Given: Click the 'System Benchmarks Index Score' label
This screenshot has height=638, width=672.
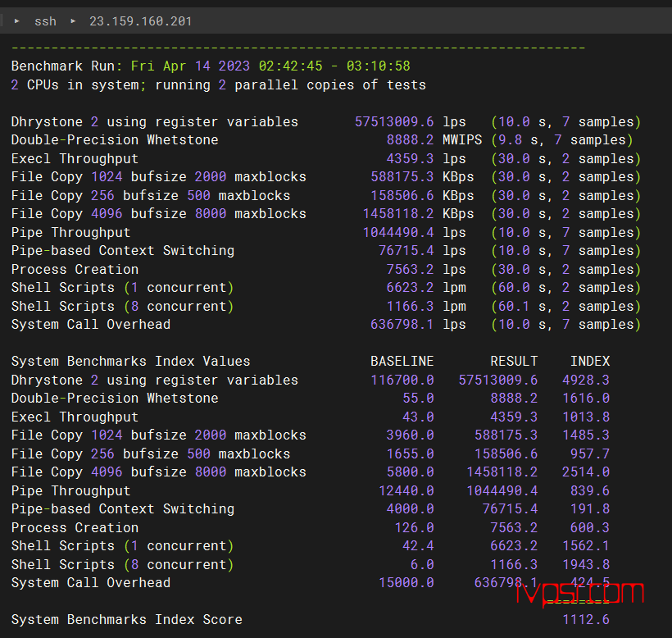Looking at the screenshot, I should pyautogui.click(x=127, y=620).
